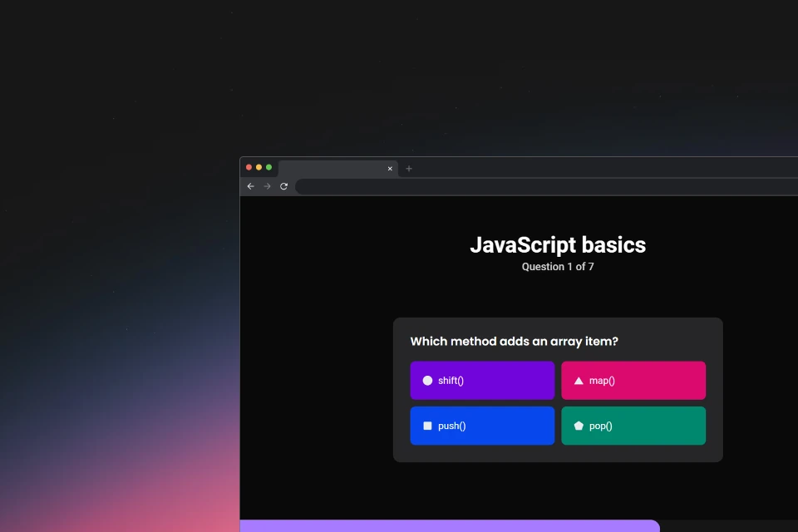Image resolution: width=798 pixels, height=532 pixels.
Task: Click the circle icon on the shift() answer
Action: tap(427, 380)
